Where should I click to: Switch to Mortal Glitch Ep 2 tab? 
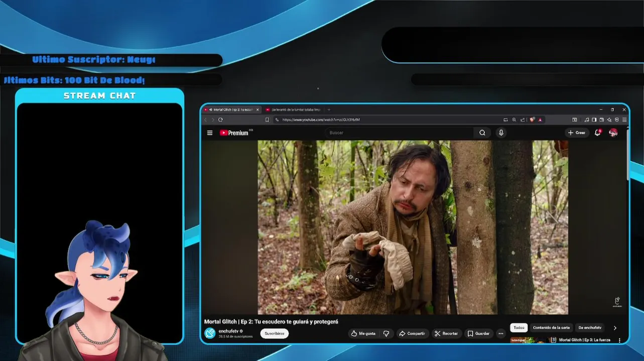(x=232, y=109)
